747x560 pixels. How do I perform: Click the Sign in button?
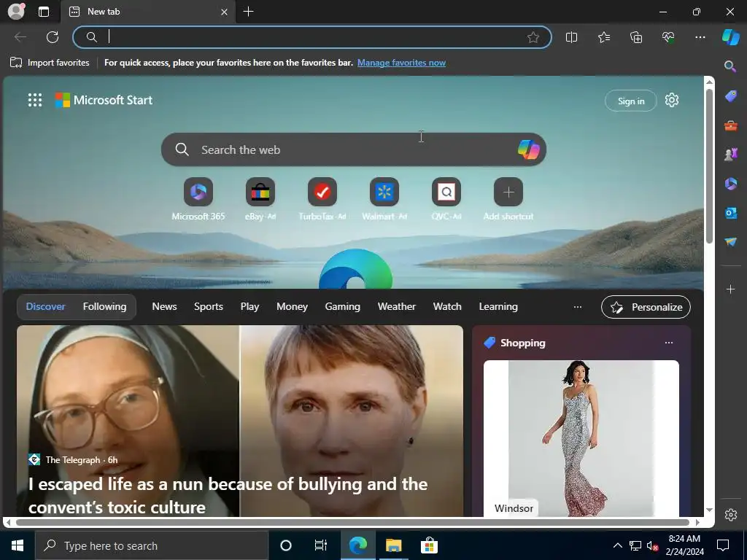[631, 101]
